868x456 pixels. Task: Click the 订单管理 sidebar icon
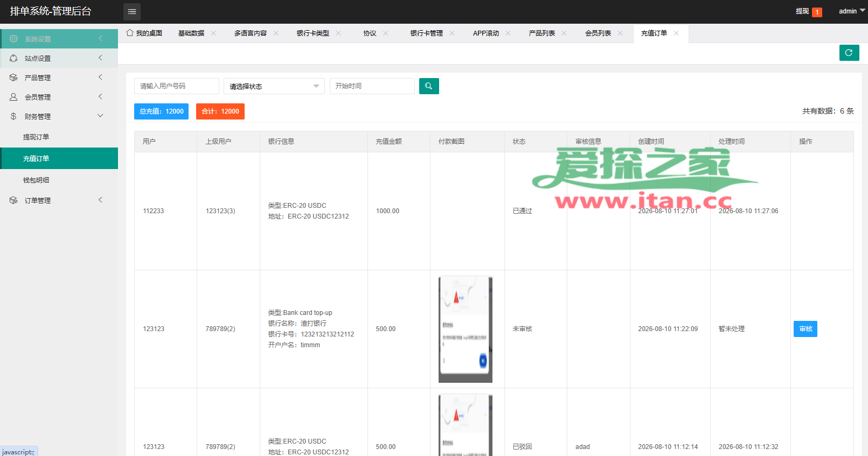click(x=13, y=200)
